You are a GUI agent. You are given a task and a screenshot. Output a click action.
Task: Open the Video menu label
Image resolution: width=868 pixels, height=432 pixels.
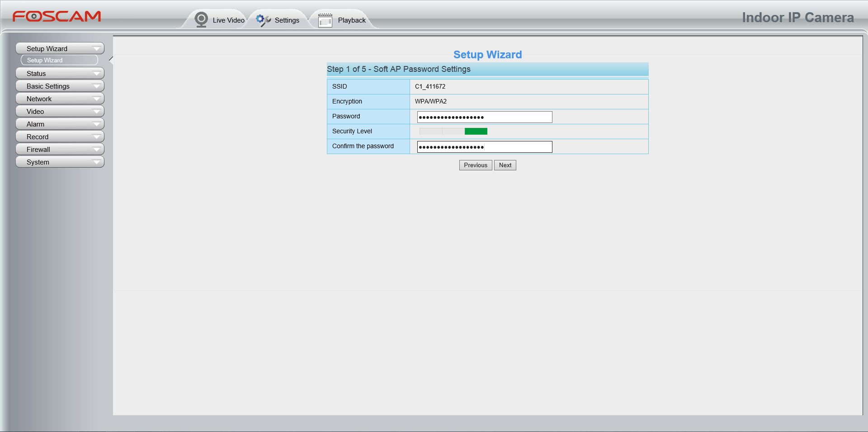click(x=35, y=112)
